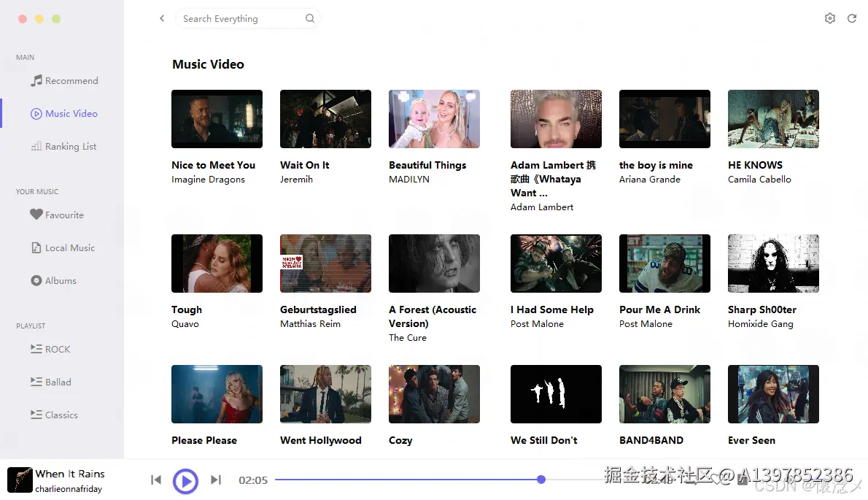Screen dimensions: 868x500
Task: Click the MADILYN artist name
Action: point(409,180)
